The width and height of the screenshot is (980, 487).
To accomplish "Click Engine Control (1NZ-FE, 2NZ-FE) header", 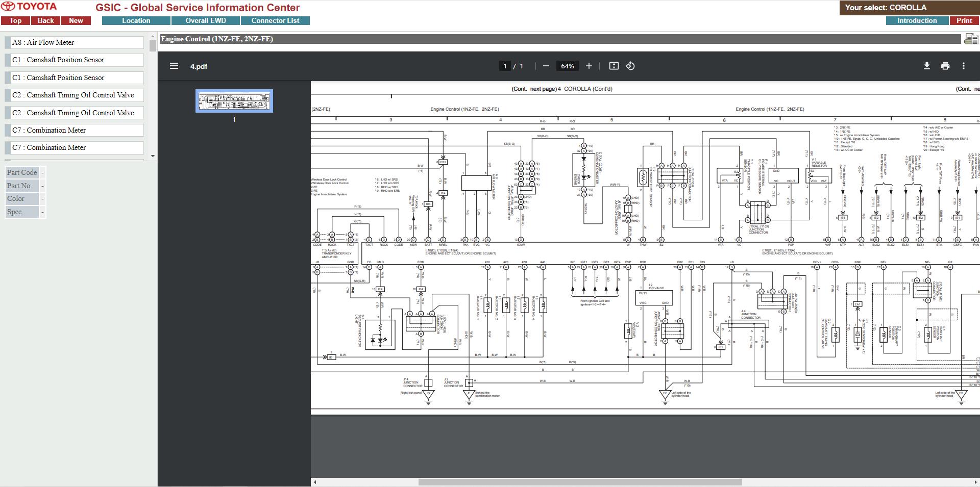I will (217, 39).
